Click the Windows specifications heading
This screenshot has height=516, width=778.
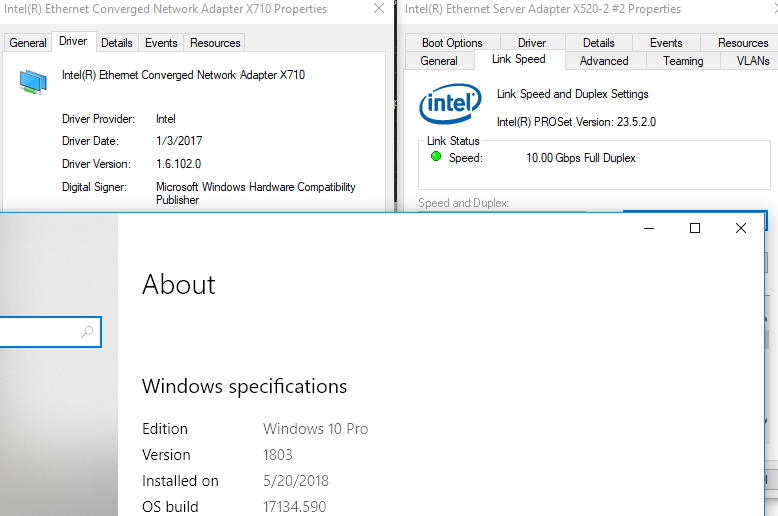(x=244, y=386)
